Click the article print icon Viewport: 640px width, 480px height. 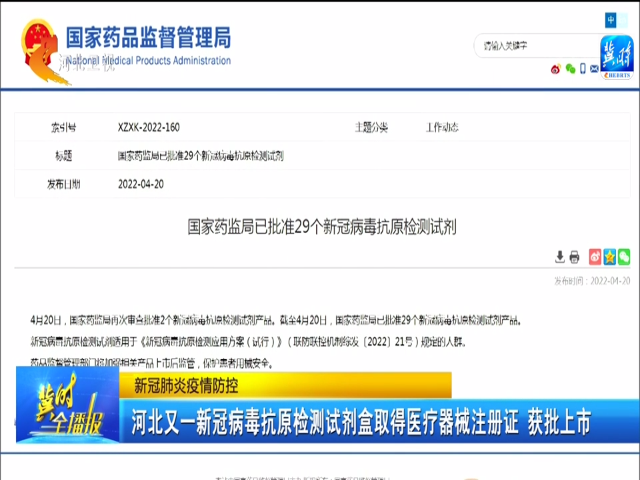point(574,257)
